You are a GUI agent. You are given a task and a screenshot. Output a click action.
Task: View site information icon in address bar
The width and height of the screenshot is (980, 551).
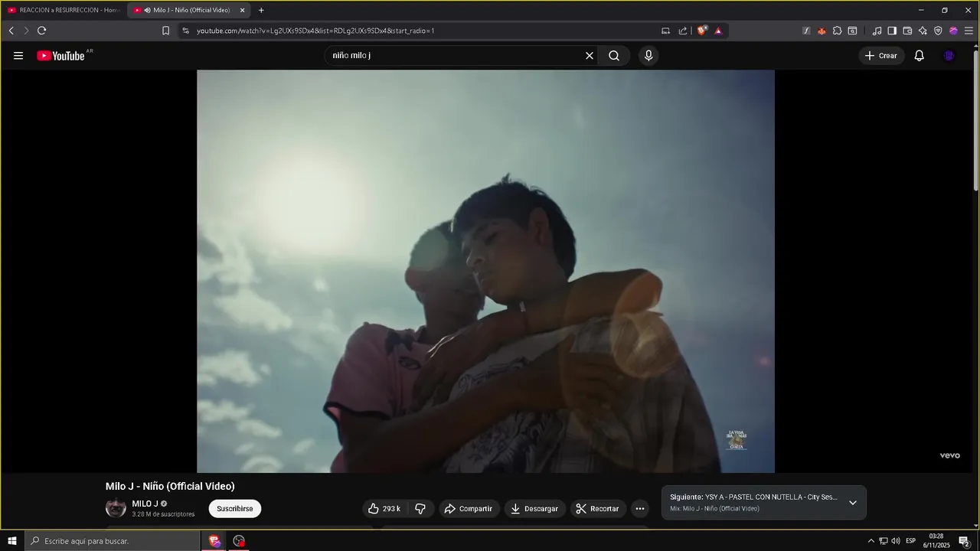click(185, 31)
